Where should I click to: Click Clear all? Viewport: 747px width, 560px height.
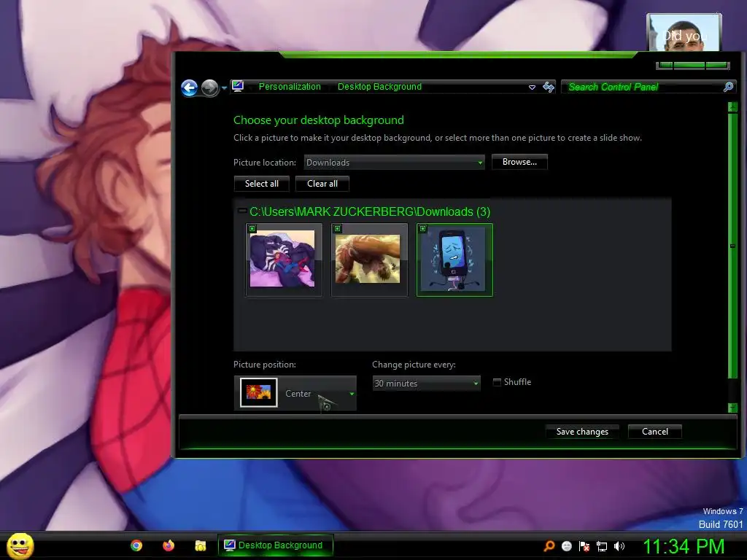tap(322, 184)
